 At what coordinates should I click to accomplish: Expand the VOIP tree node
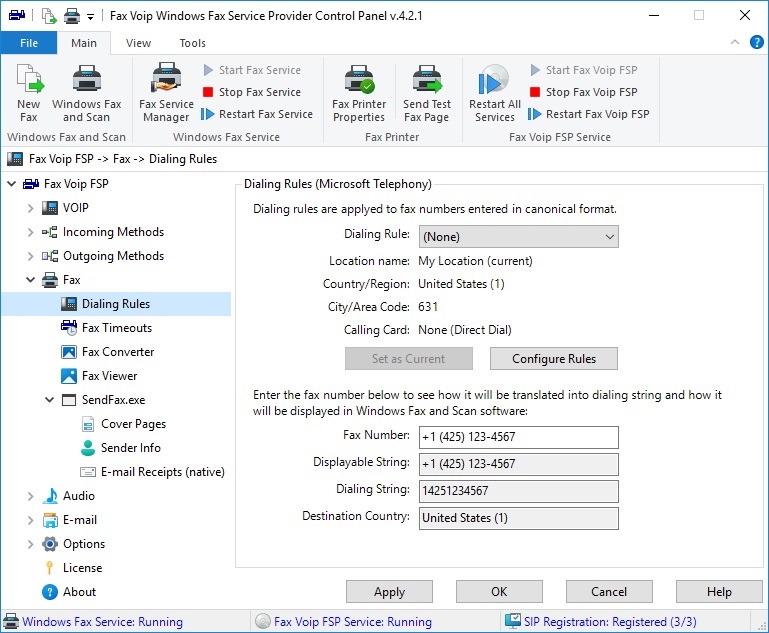coord(30,208)
